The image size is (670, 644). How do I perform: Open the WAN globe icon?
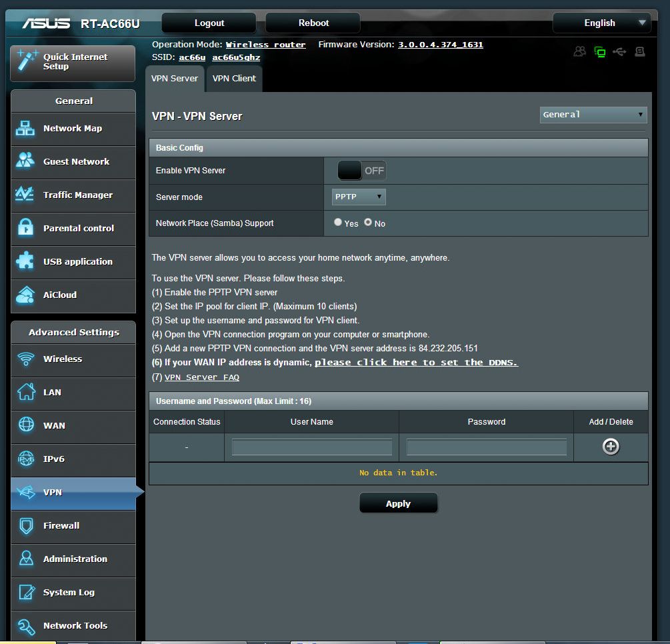click(26, 425)
